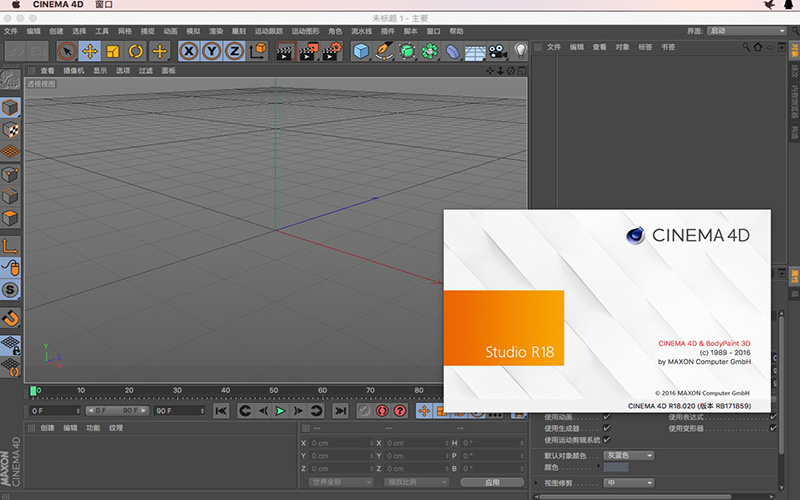The image size is (800, 500).
Task: Select Texture mode checkered cube icon
Action: (10, 130)
